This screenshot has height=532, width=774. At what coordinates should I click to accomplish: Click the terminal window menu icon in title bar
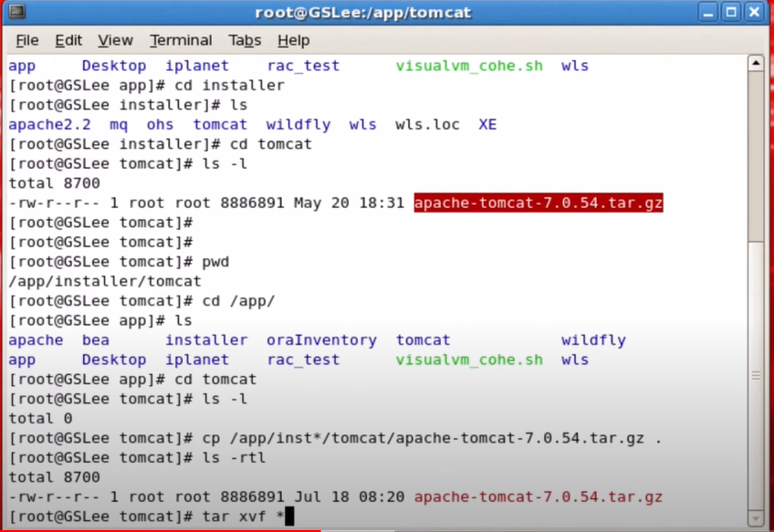click(17, 11)
